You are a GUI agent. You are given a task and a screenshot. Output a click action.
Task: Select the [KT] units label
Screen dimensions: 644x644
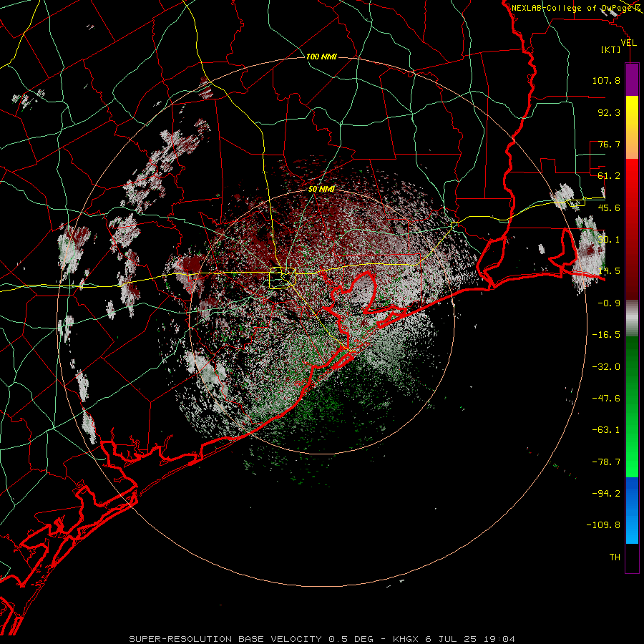click(611, 49)
